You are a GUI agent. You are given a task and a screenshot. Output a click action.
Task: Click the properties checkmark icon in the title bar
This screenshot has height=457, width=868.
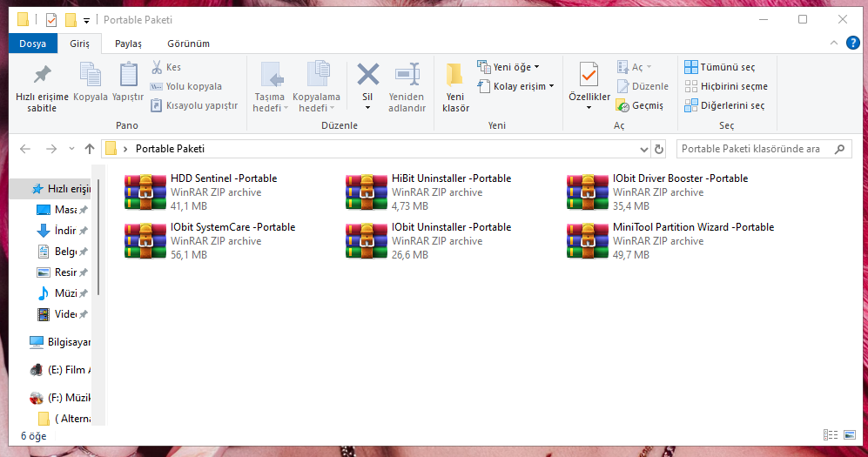[50, 21]
